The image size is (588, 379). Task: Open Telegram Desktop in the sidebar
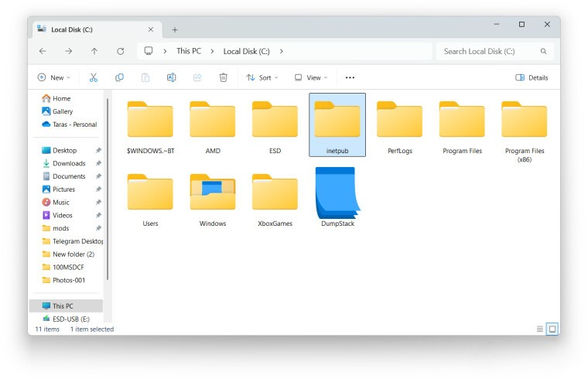(x=71, y=241)
